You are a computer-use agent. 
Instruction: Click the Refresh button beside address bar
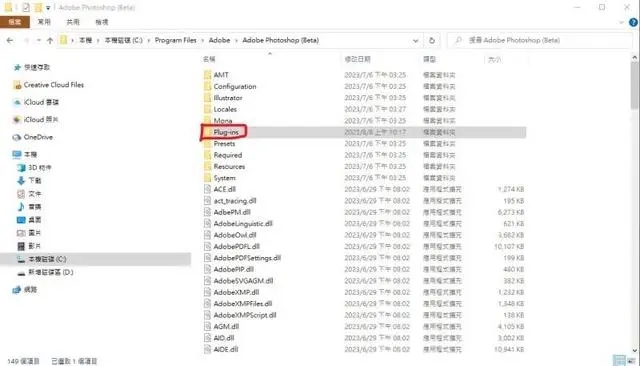tap(432, 40)
